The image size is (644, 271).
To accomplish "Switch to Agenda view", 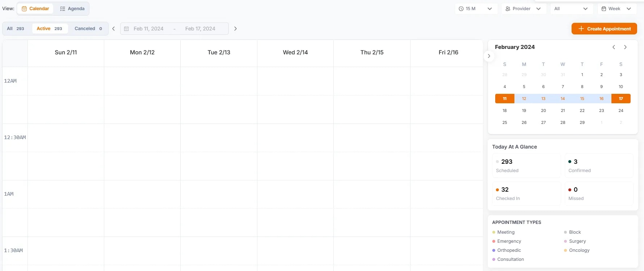I will point(72,9).
